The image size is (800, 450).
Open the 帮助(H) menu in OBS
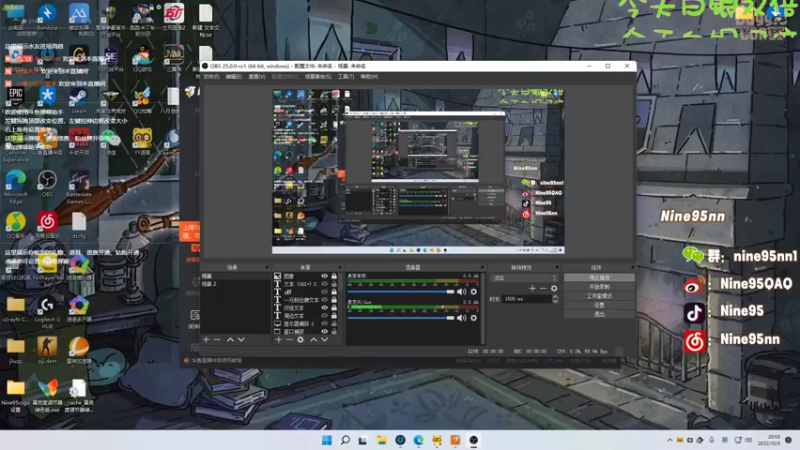369,77
